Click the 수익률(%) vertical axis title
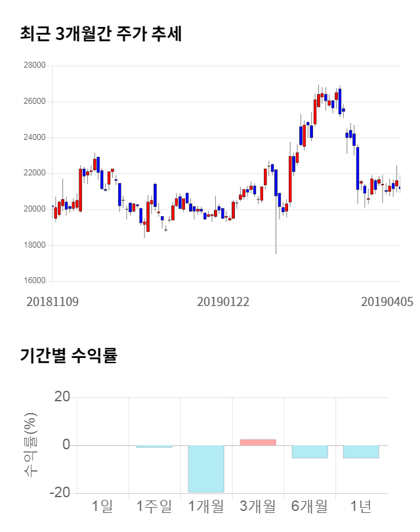Image resolution: width=420 pixels, height=532 pixels. (x=30, y=445)
